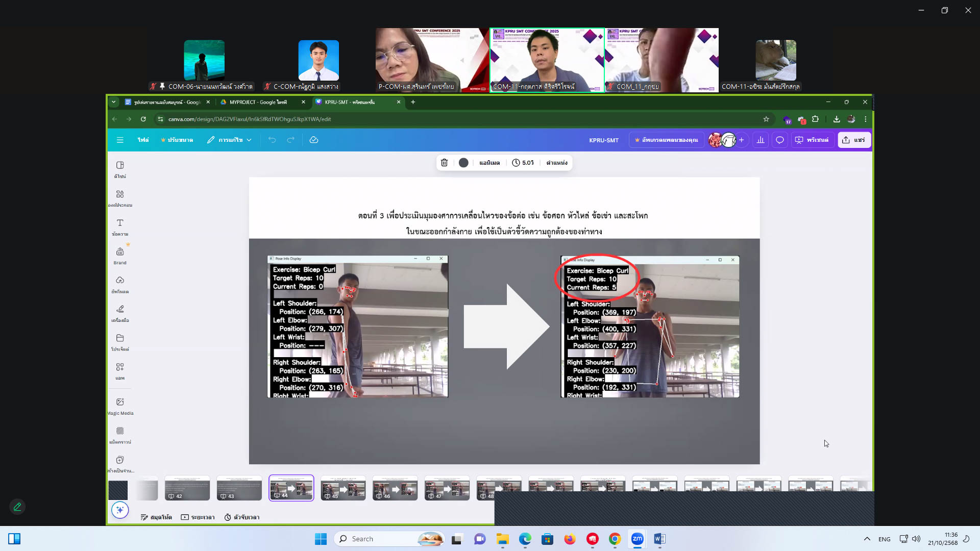The image size is (980, 551).
Task: Toggle the hamburger main menu
Action: (x=120, y=140)
